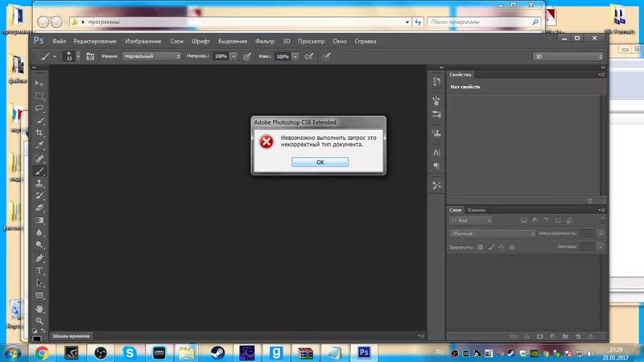The image size is (644, 362).
Task: Open the layer filter Вид dropdown
Action: pyautogui.click(x=471, y=220)
